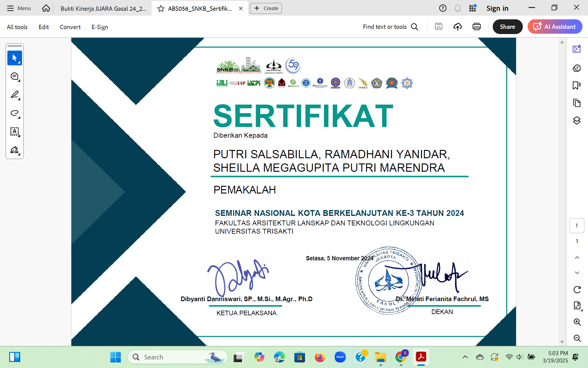The width and height of the screenshot is (588, 368).
Task: Open All tools panel
Action: (17, 27)
